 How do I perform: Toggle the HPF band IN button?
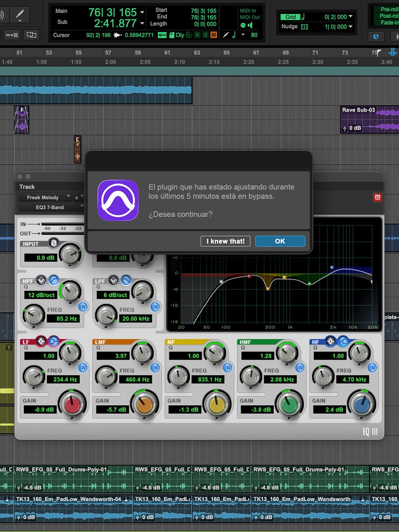pos(82,306)
